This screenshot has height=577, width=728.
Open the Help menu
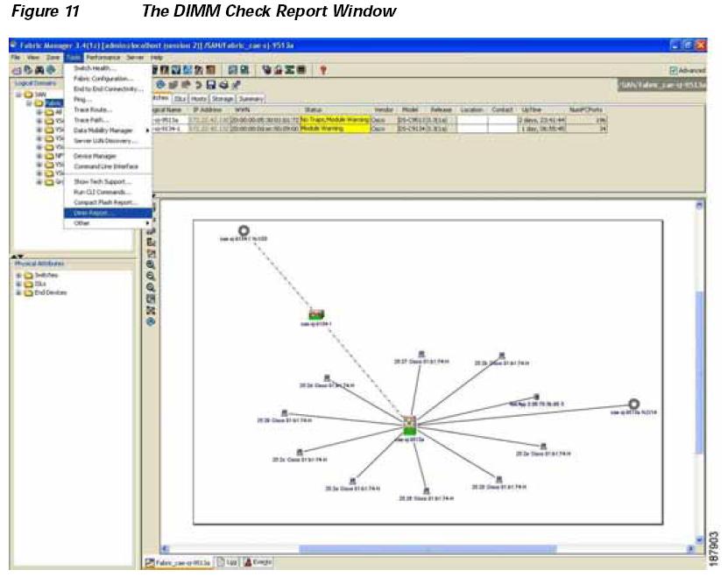pyautogui.click(x=157, y=57)
